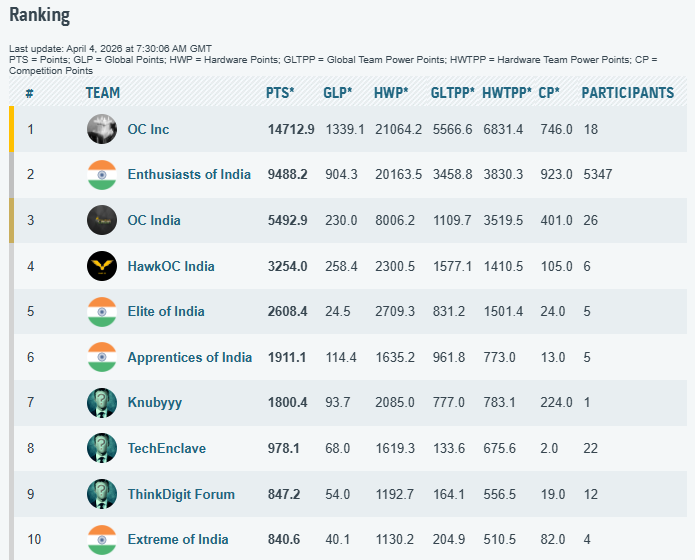Click the GLTPP* column header

point(453,93)
